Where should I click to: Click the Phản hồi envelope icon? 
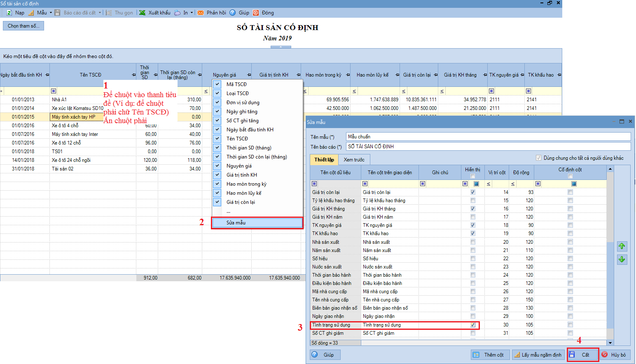201,13
